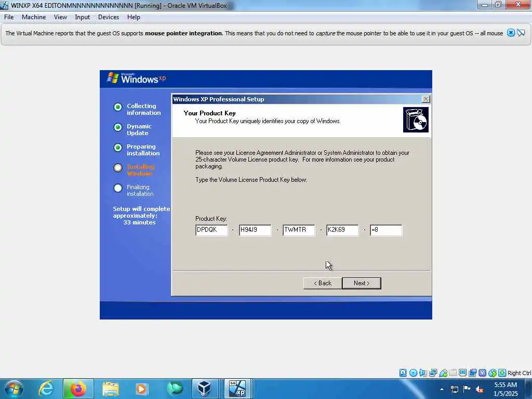Click the green globe taskbar icon
Image resolution: width=532 pixels, height=399 pixels.
pos(175,389)
